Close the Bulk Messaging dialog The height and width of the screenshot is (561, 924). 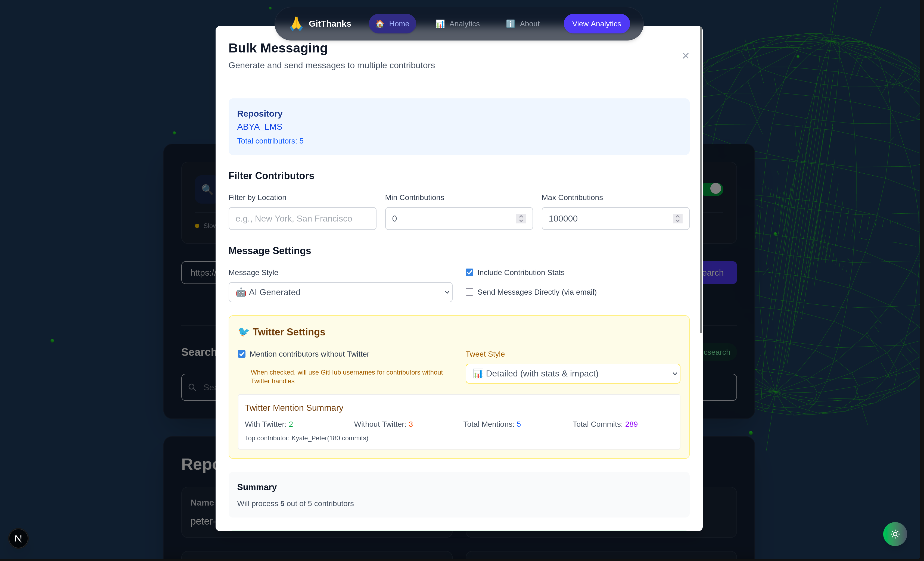coord(686,56)
